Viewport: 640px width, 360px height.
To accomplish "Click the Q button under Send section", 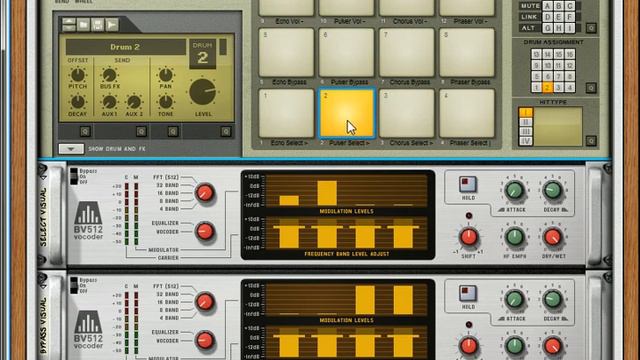I will 141,131.
